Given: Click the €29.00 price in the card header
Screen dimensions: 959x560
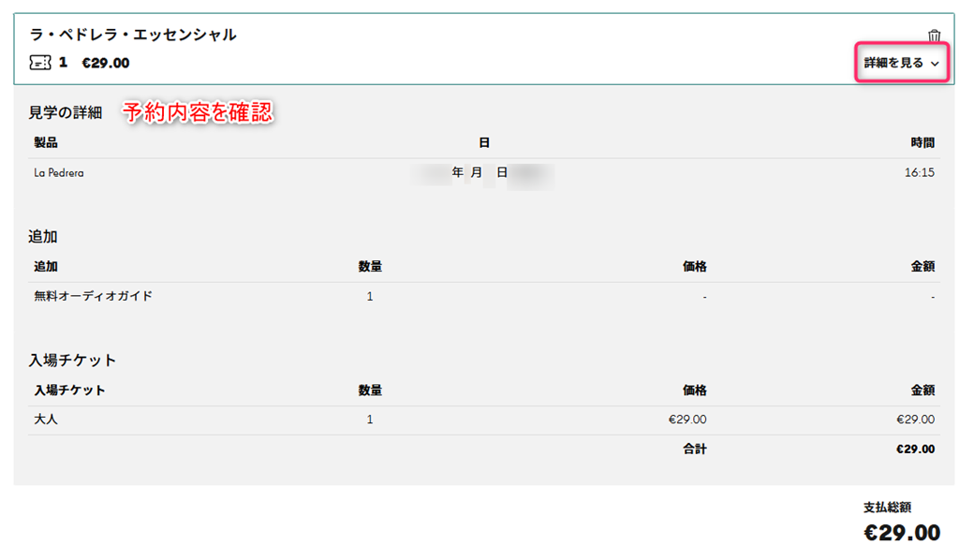Looking at the screenshot, I should tap(106, 63).
